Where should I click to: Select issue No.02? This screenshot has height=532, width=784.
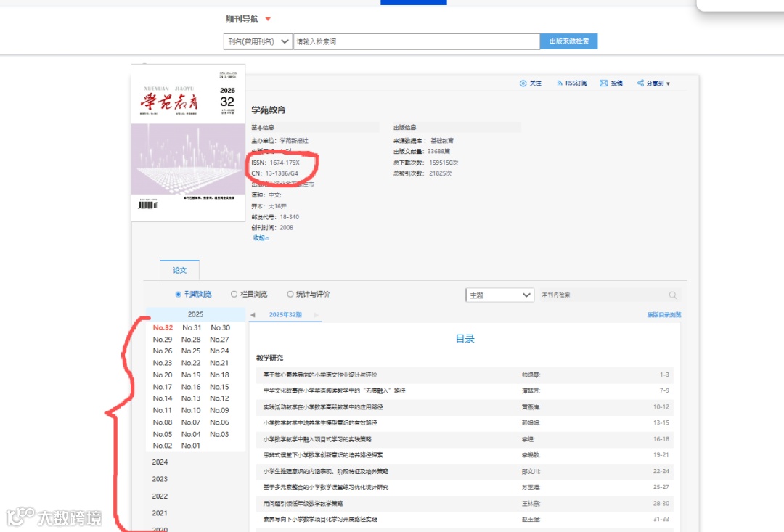(x=163, y=446)
